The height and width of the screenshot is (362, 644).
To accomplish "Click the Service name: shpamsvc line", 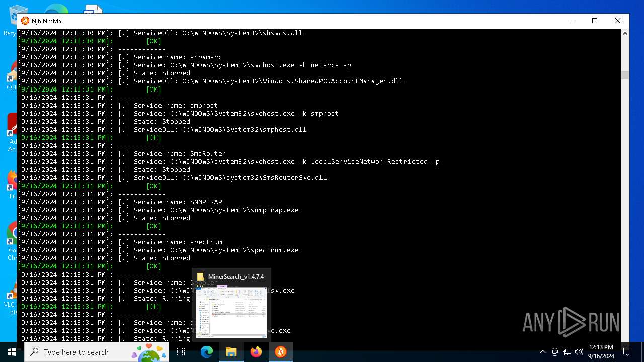I will 120,57.
